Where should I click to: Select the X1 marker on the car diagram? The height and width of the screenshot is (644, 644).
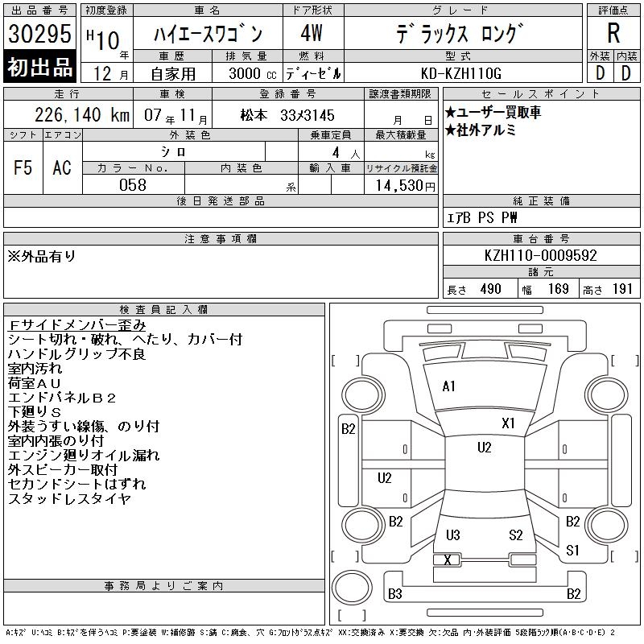508,423
